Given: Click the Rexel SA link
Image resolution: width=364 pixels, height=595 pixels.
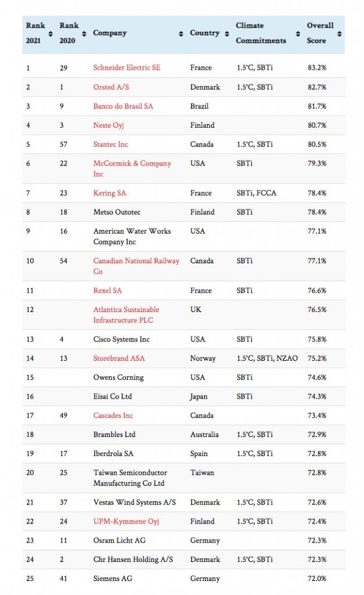Looking at the screenshot, I should 107,291.
